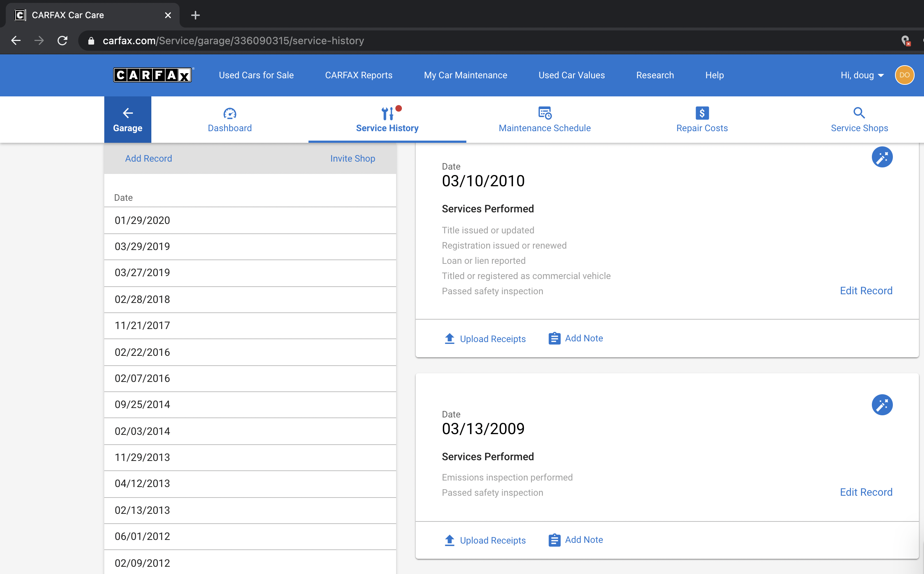Click the Dashboard gauge icon
This screenshot has width=924, height=574.
230,113
